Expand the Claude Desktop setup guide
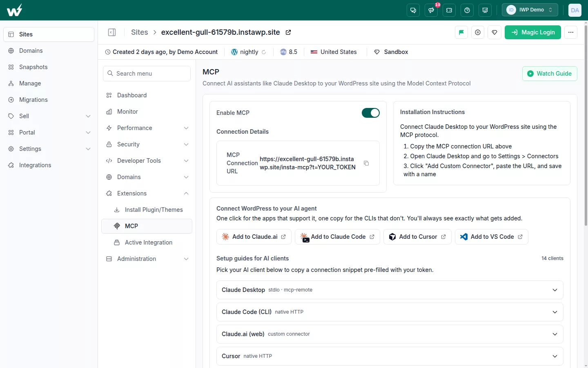 [390, 290]
